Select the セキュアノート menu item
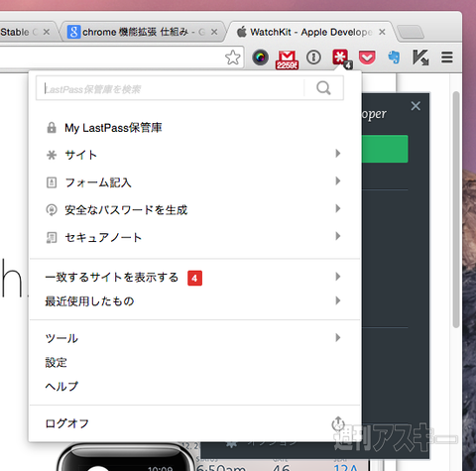476x471 pixels. [194, 237]
